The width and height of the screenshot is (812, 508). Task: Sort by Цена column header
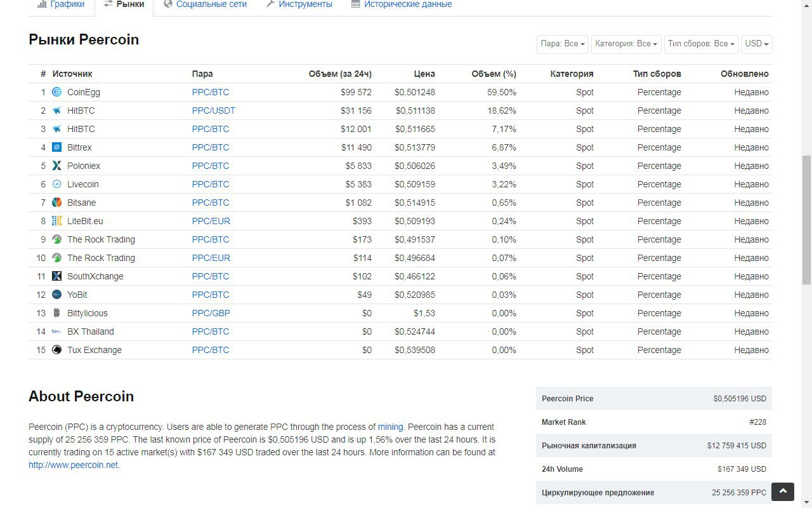424,74
